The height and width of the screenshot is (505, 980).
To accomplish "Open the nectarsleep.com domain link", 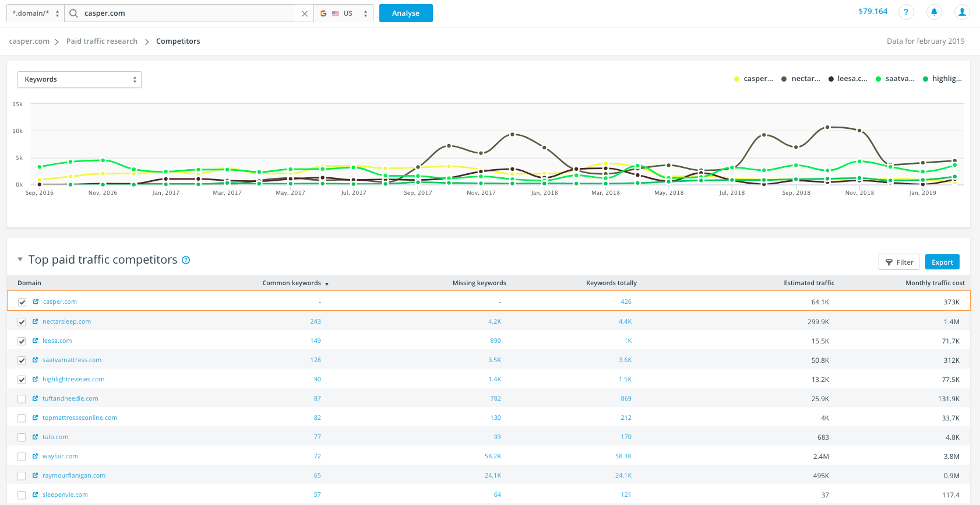I will coord(66,321).
